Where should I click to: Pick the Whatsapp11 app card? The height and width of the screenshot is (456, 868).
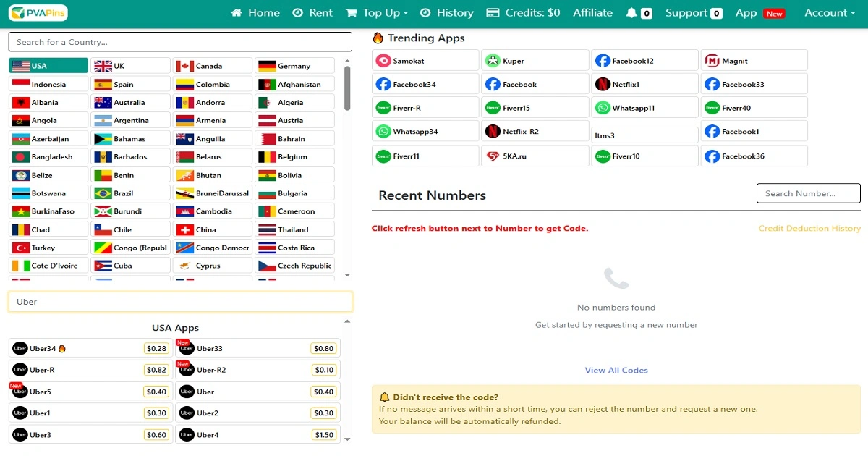[x=645, y=108]
